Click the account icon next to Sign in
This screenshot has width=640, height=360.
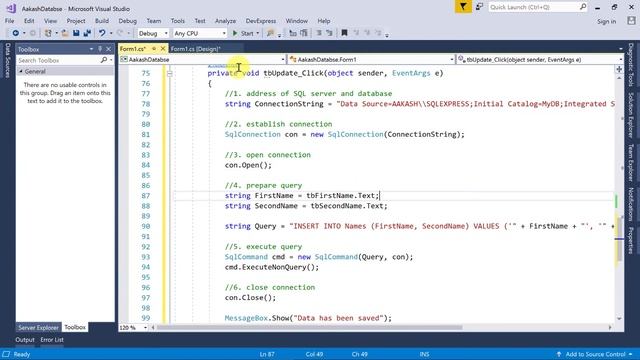click(x=631, y=21)
